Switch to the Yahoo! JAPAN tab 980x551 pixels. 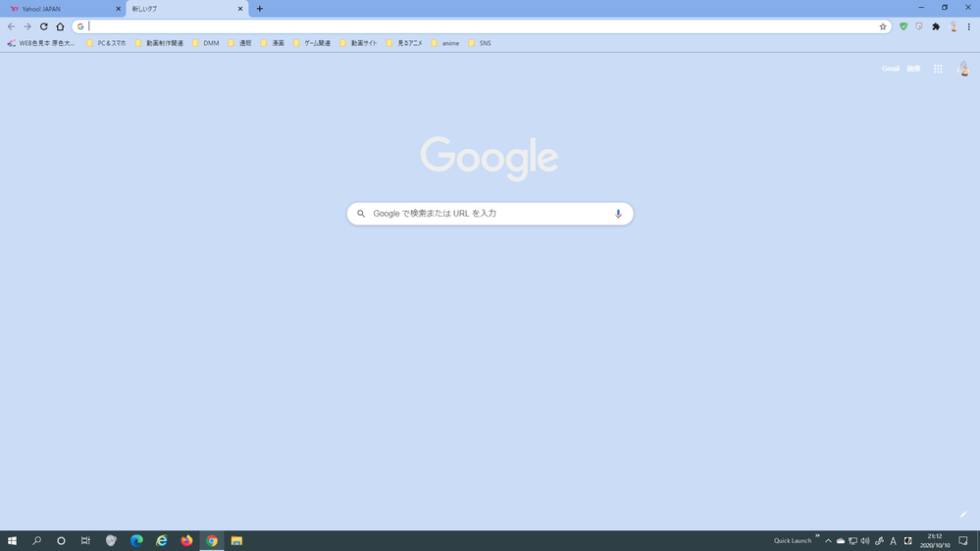point(63,9)
